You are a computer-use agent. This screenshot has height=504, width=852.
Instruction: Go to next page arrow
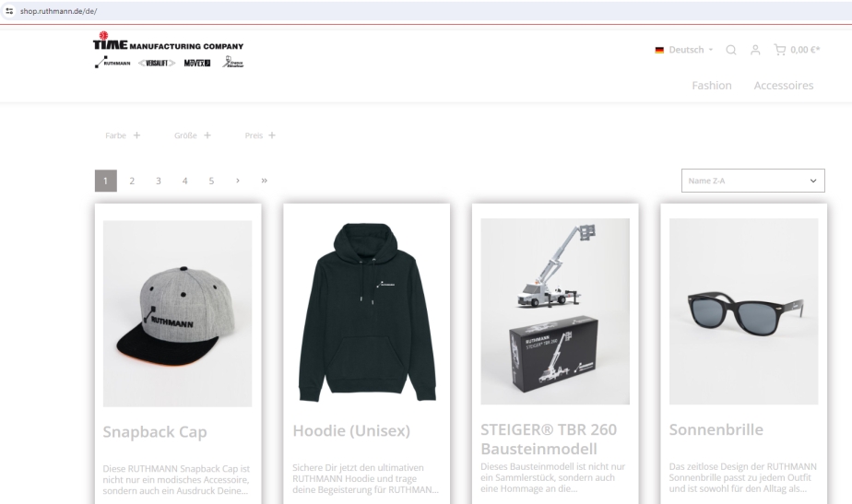point(238,181)
